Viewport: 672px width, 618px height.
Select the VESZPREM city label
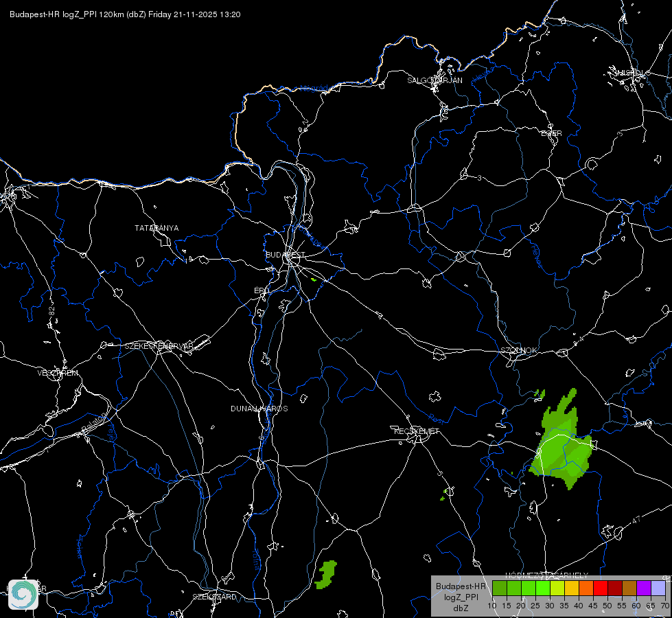[58, 373]
